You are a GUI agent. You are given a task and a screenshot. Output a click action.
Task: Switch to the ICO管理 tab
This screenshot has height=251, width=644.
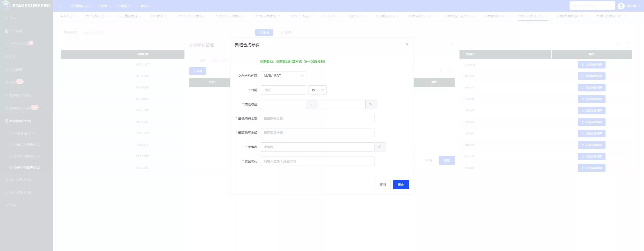[x=157, y=16]
